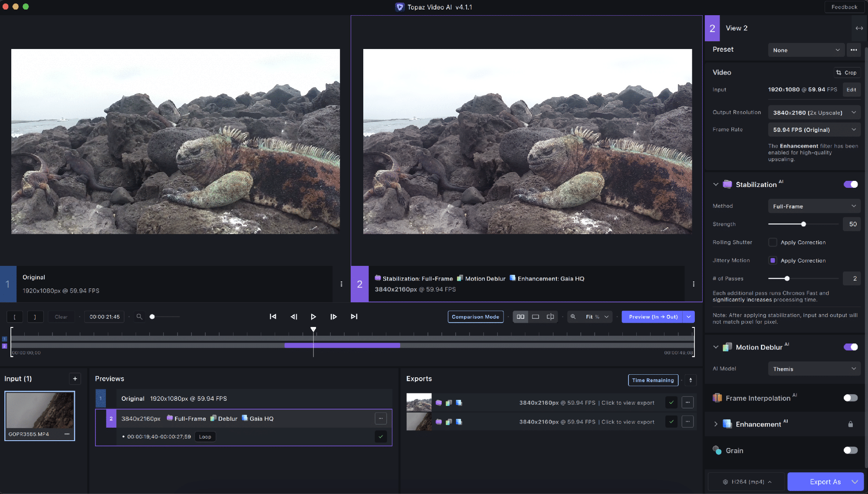Click Preview (In → Out)
This screenshot has width=868, height=494.
(652, 317)
